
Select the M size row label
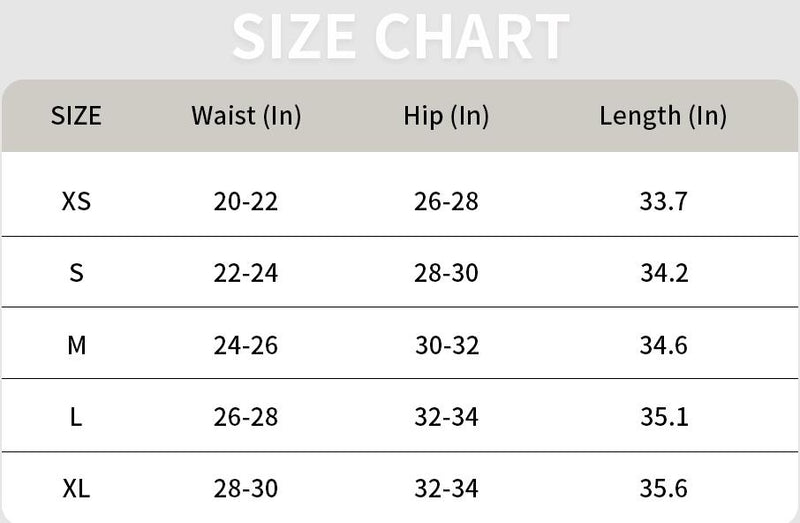(76, 346)
